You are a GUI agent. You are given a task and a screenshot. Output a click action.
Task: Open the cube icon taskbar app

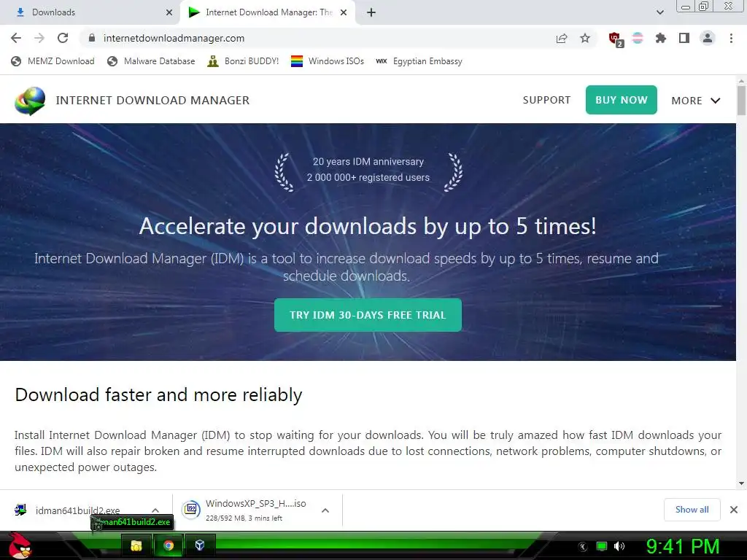coord(200,545)
